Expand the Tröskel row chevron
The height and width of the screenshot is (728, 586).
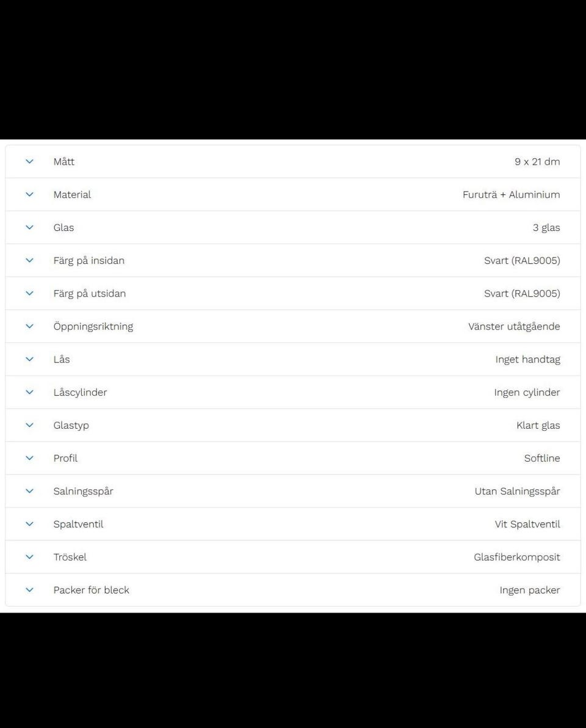[x=29, y=558]
